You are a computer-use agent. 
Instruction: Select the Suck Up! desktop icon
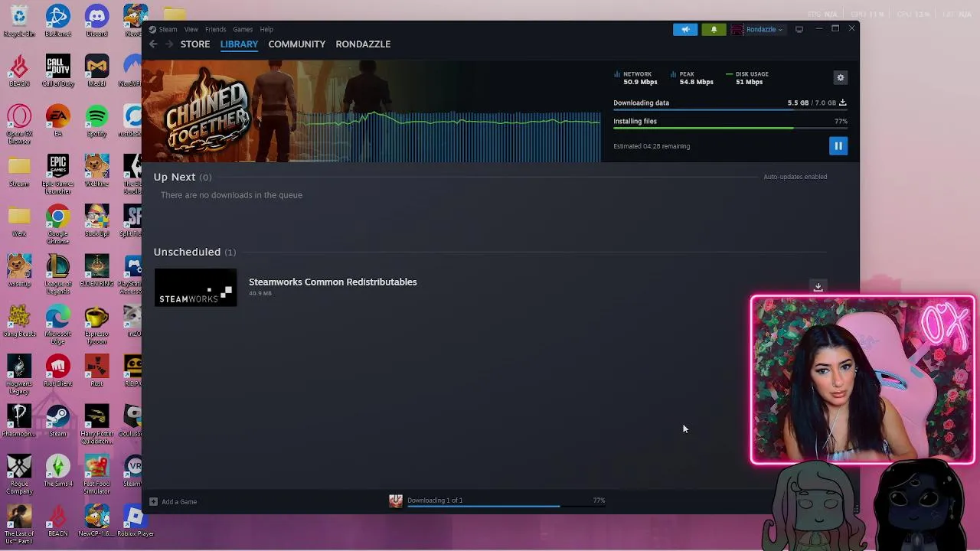(96, 221)
